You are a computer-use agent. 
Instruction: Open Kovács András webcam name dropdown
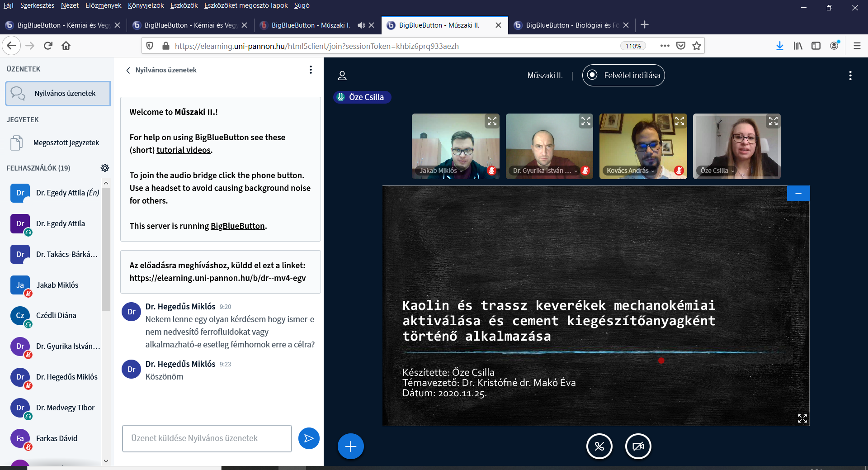pos(630,171)
